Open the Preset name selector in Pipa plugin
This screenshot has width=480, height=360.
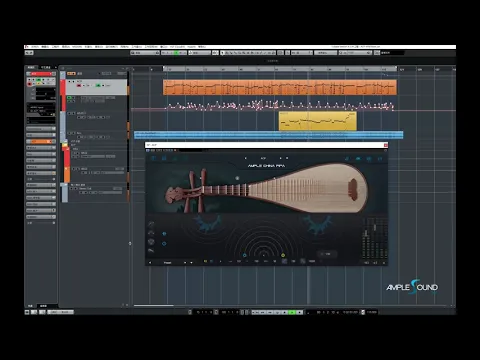click(x=167, y=263)
